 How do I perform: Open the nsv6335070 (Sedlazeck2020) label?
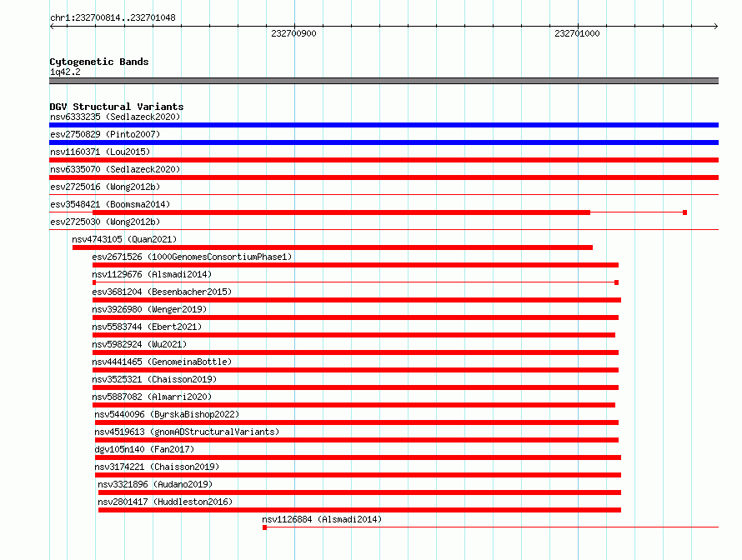(x=115, y=169)
